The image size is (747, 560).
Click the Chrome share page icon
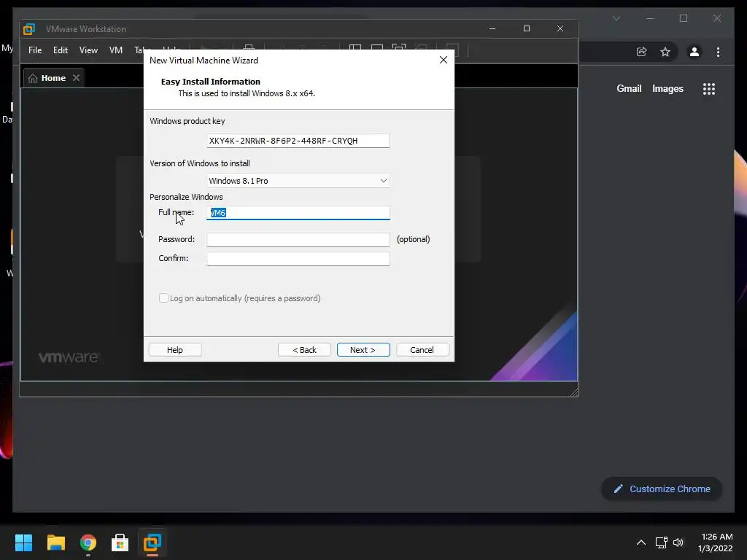[642, 52]
